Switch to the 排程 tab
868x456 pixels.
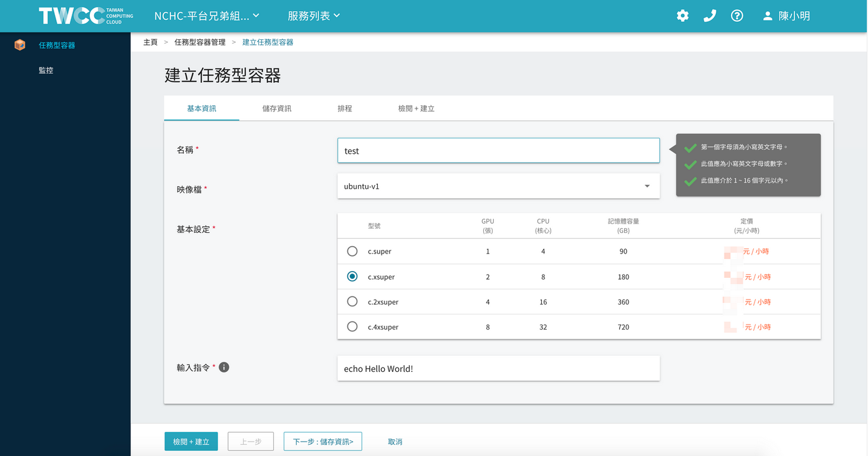[x=345, y=108]
